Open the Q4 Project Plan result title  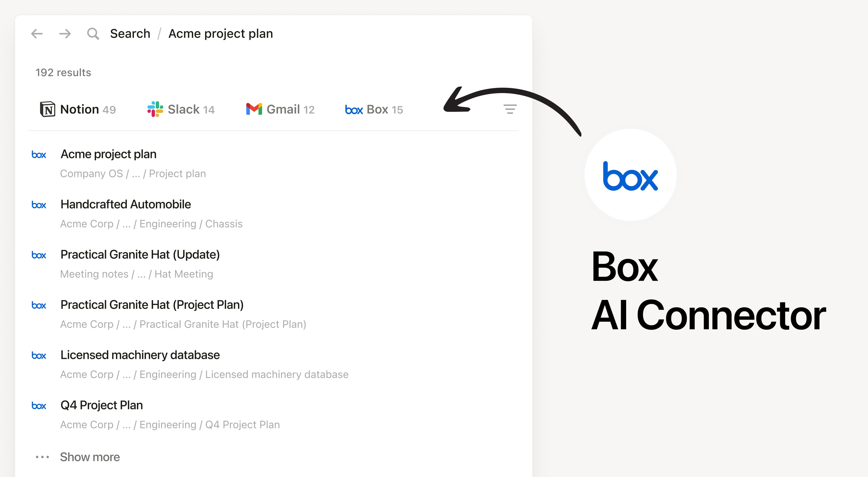pyautogui.click(x=102, y=405)
